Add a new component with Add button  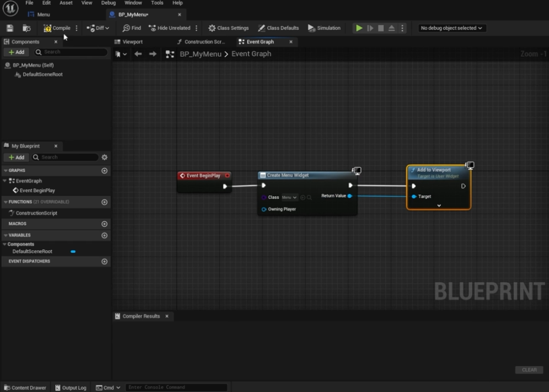16,52
